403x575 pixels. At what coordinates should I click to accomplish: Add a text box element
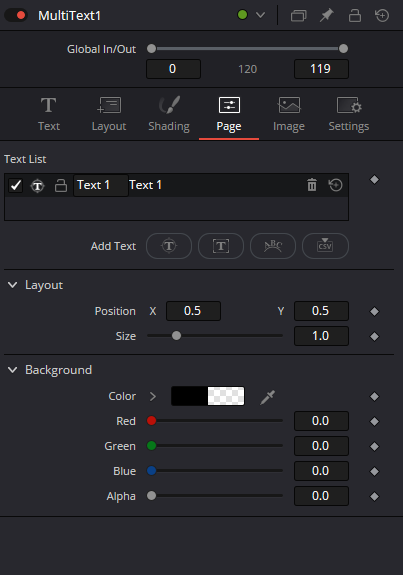coord(221,246)
